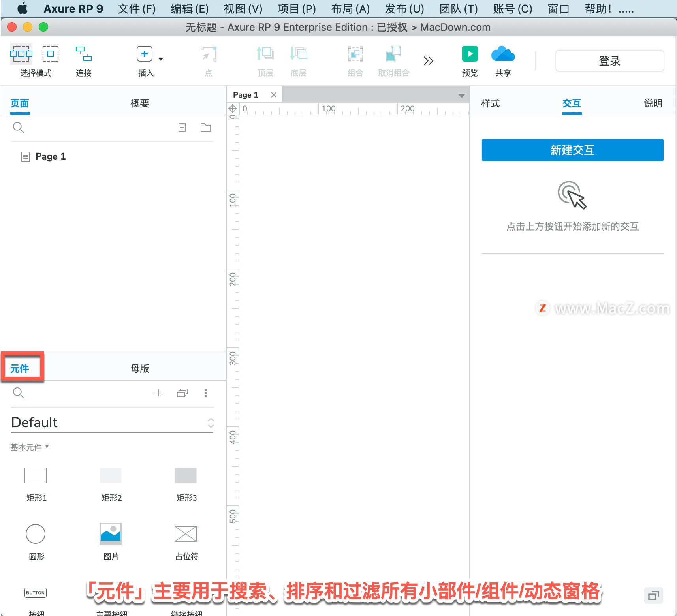Screen dimensions: 677x616
Task: Click the Login (登录) button
Action: pyautogui.click(x=609, y=61)
